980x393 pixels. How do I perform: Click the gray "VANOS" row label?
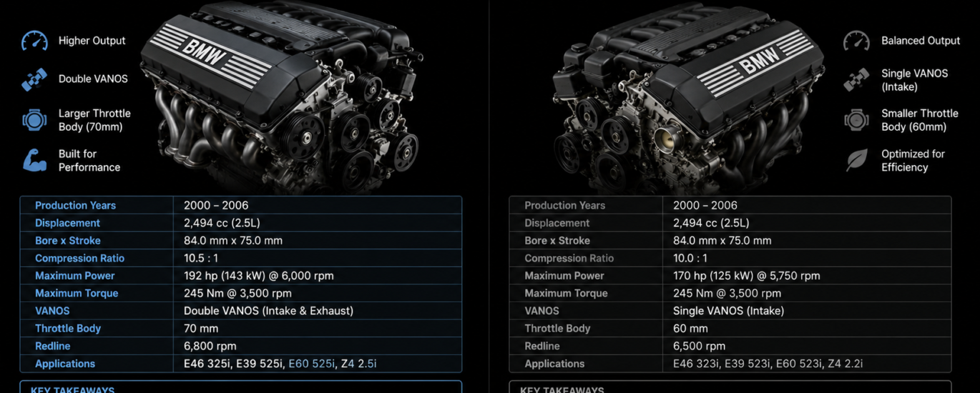point(542,311)
